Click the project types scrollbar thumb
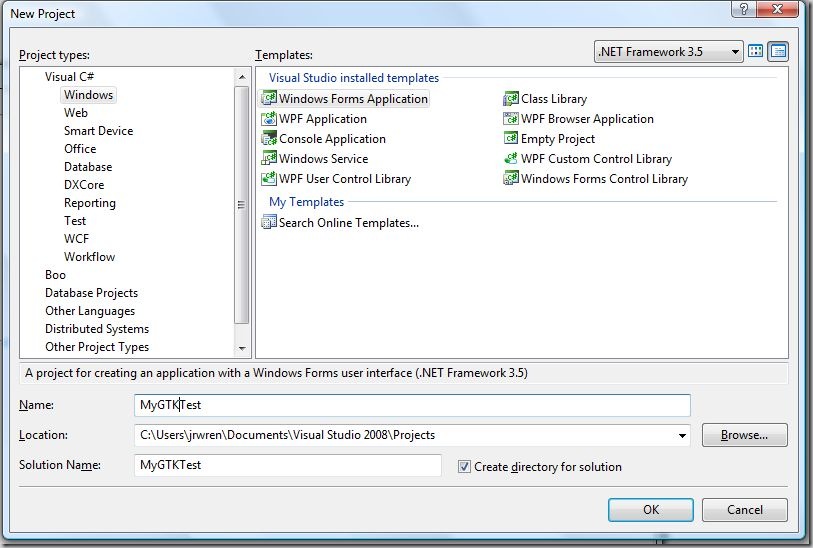 tap(242, 205)
